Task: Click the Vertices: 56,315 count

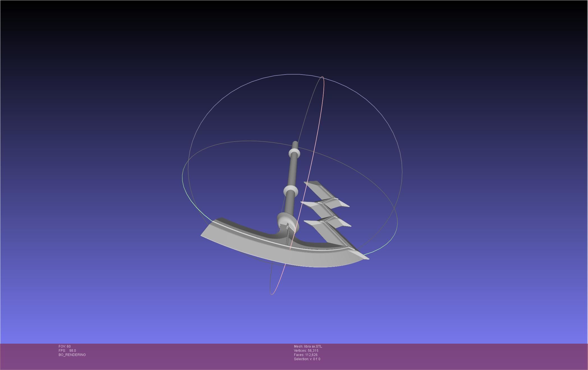Action: click(306, 351)
